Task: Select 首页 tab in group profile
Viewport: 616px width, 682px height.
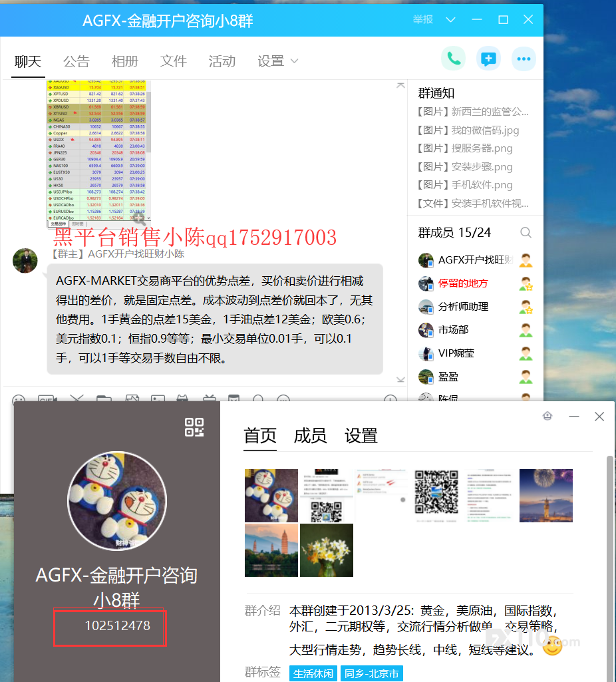Action: click(x=260, y=435)
